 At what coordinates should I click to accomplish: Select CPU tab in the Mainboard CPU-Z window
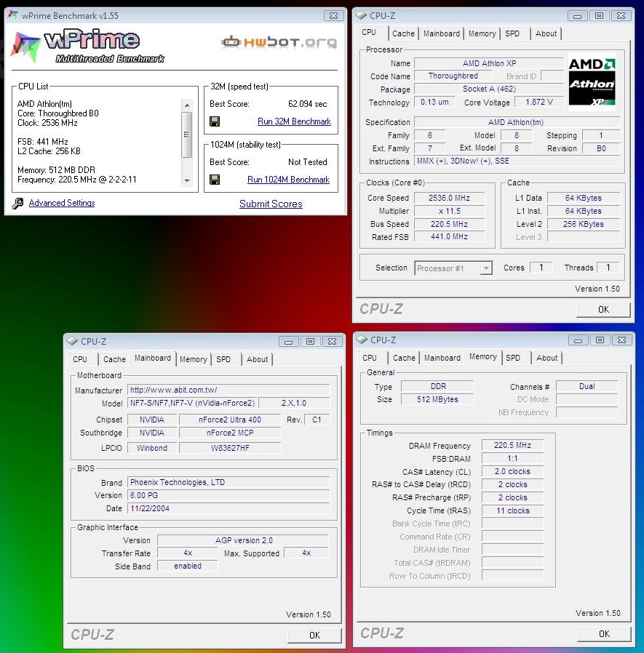[80, 359]
